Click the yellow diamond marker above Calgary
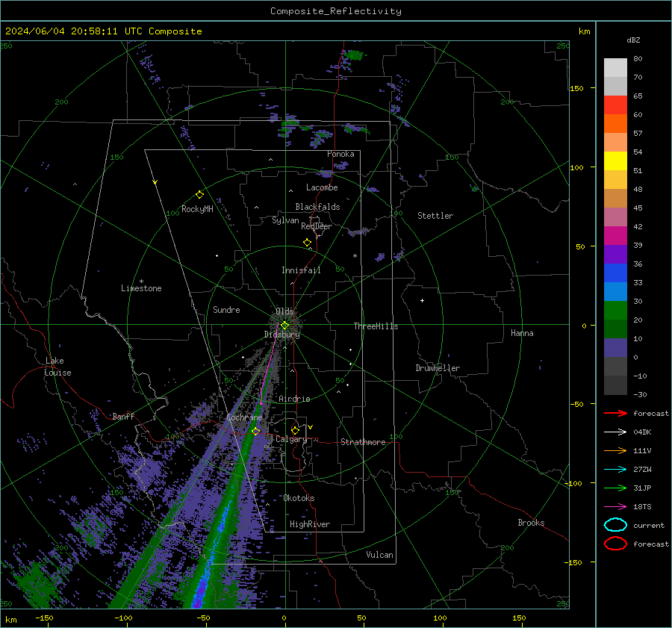This screenshot has width=672, height=628. [x=295, y=430]
